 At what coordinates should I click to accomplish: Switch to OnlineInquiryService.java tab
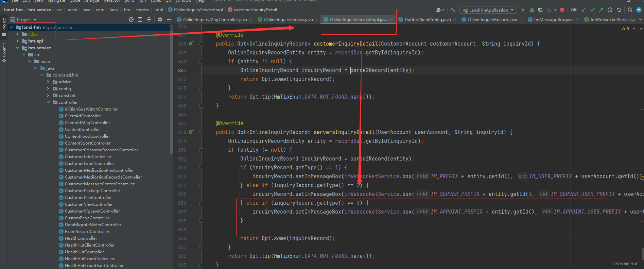click(288, 19)
